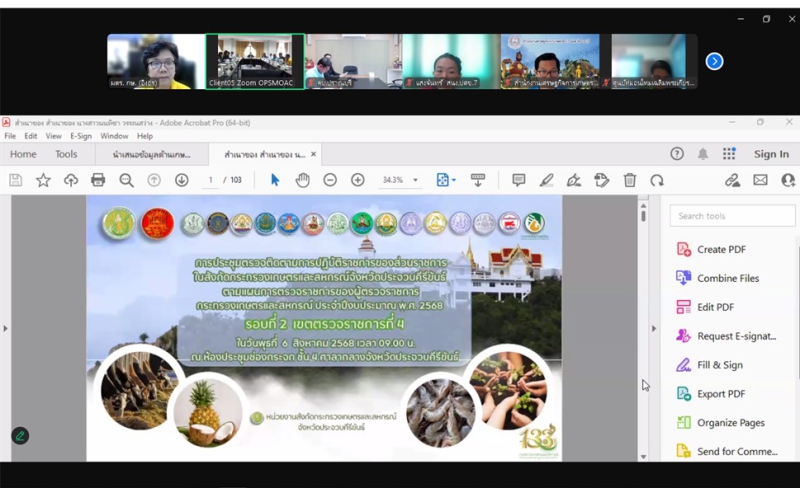Select the Hand pan tool
This screenshot has width=800, height=488.
click(303, 180)
